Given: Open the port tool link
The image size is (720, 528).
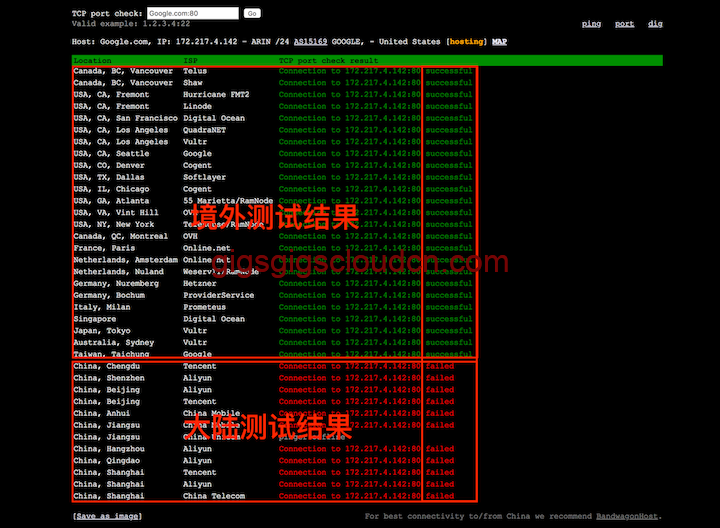Looking at the screenshot, I should click(x=624, y=24).
